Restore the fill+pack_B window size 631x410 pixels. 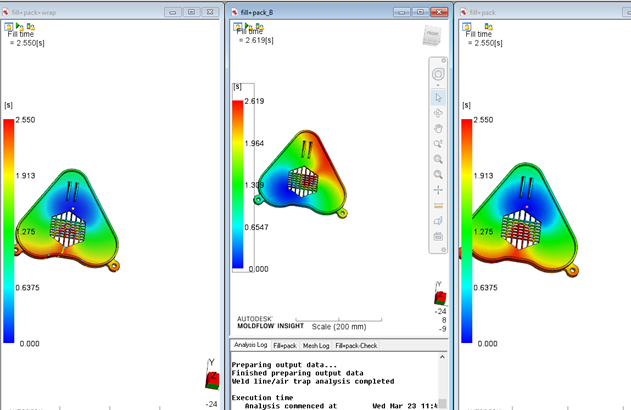pyautogui.click(x=420, y=12)
